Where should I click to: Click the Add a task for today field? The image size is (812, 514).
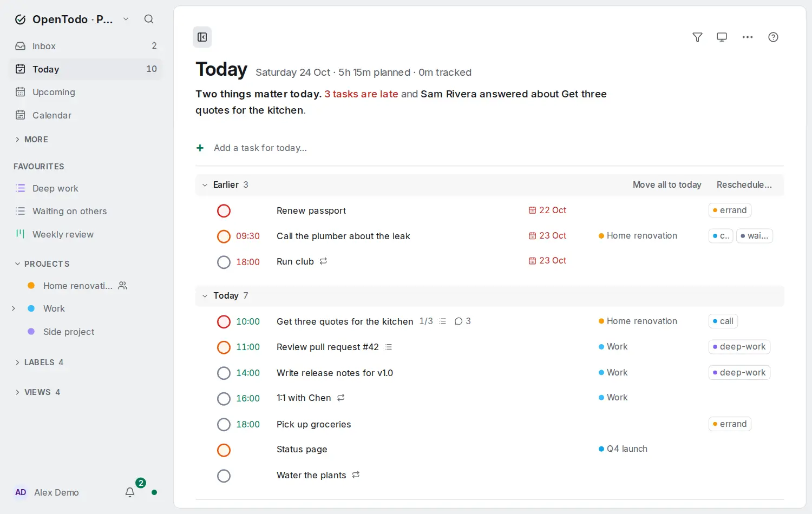point(260,148)
